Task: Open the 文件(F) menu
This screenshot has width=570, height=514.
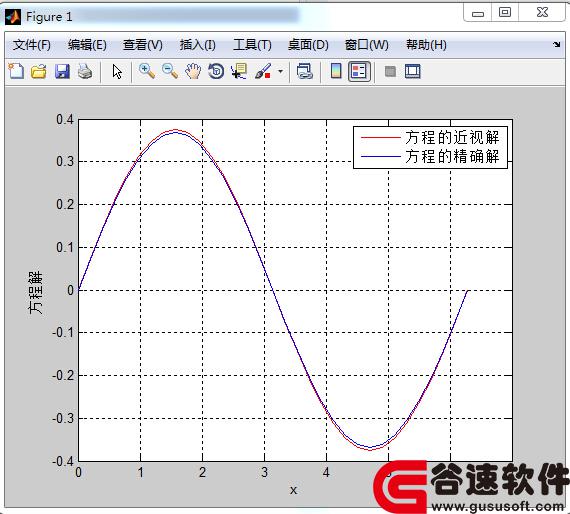Action: pos(32,45)
